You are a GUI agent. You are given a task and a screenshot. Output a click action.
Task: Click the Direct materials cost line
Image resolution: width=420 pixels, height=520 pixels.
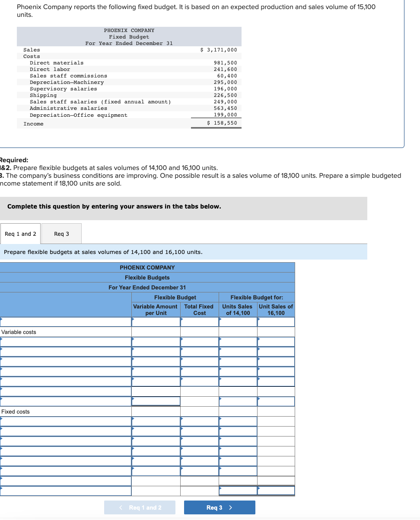(x=57, y=63)
